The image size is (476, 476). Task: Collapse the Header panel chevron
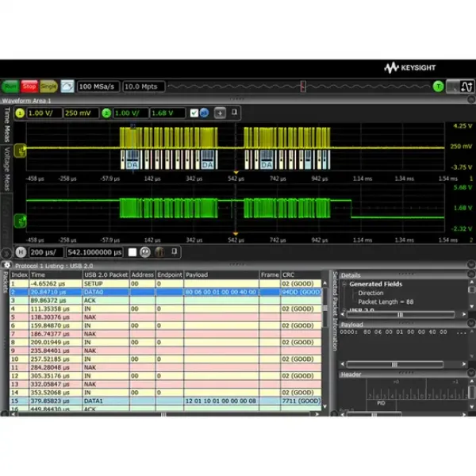pos(470,373)
